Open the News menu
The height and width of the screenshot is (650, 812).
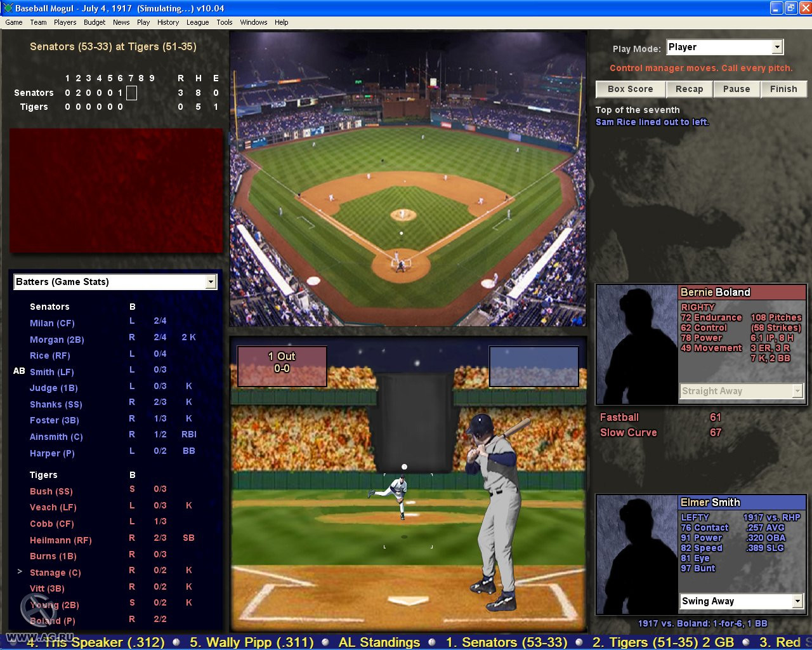(x=121, y=22)
